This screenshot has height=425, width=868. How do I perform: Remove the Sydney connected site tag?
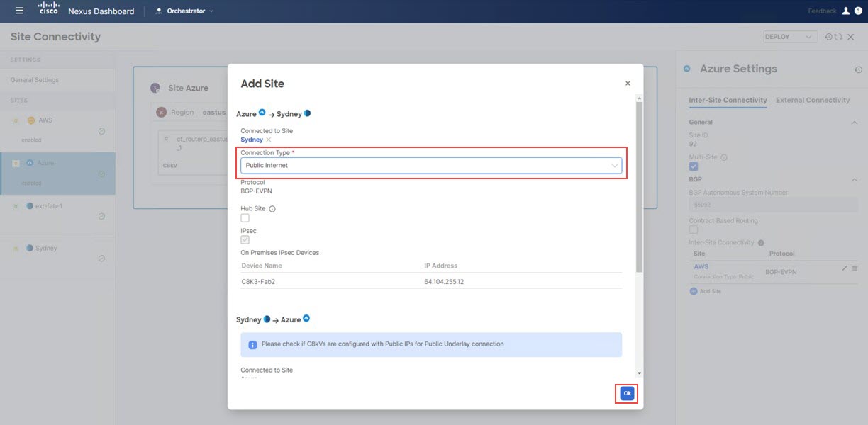pyautogui.click(x=268, y=140)
